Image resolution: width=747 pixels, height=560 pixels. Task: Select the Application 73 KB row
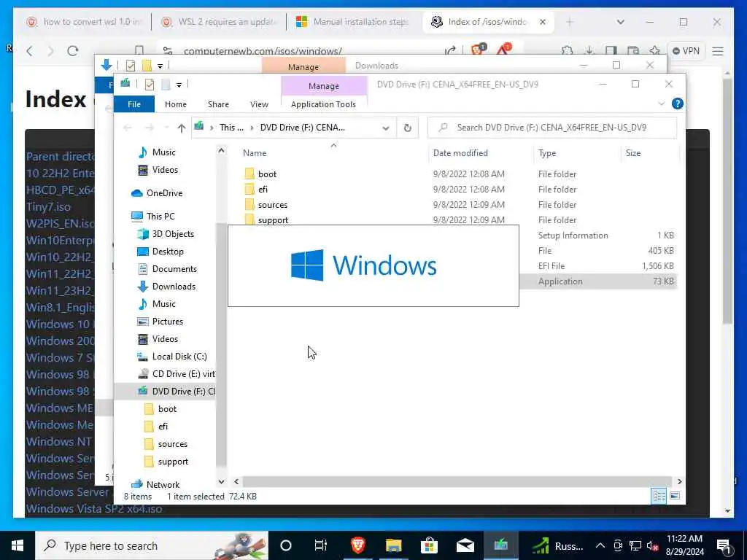(598, 281)
